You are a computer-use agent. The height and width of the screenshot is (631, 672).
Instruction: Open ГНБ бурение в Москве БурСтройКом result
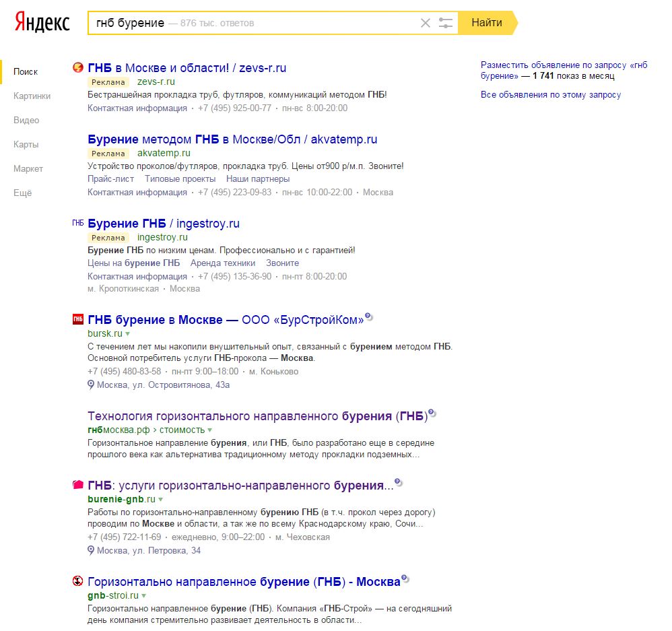click(226, 320)
